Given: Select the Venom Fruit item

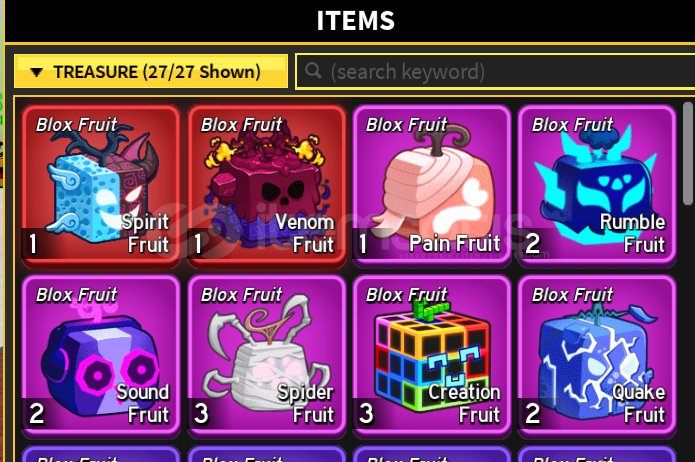Looking at the screenshot, I should [266, 186].
